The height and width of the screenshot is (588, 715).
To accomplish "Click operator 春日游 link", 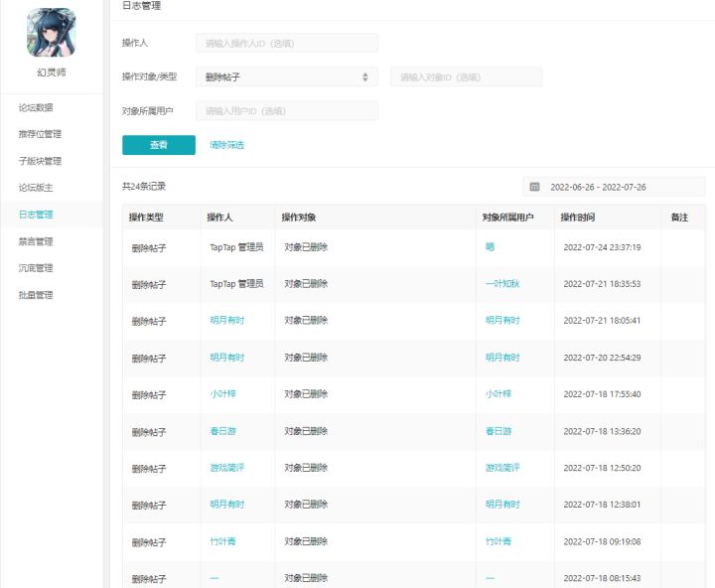I will [223, 431].
